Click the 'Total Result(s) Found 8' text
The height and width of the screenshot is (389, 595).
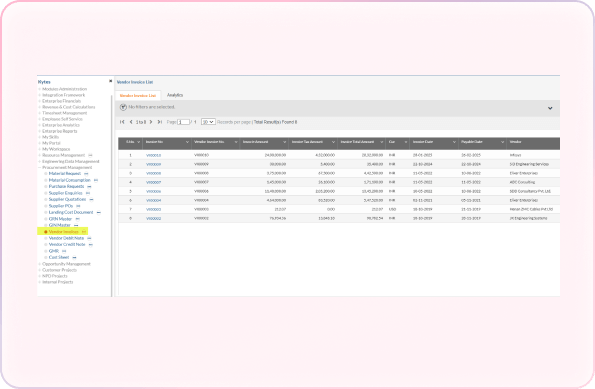275,122
